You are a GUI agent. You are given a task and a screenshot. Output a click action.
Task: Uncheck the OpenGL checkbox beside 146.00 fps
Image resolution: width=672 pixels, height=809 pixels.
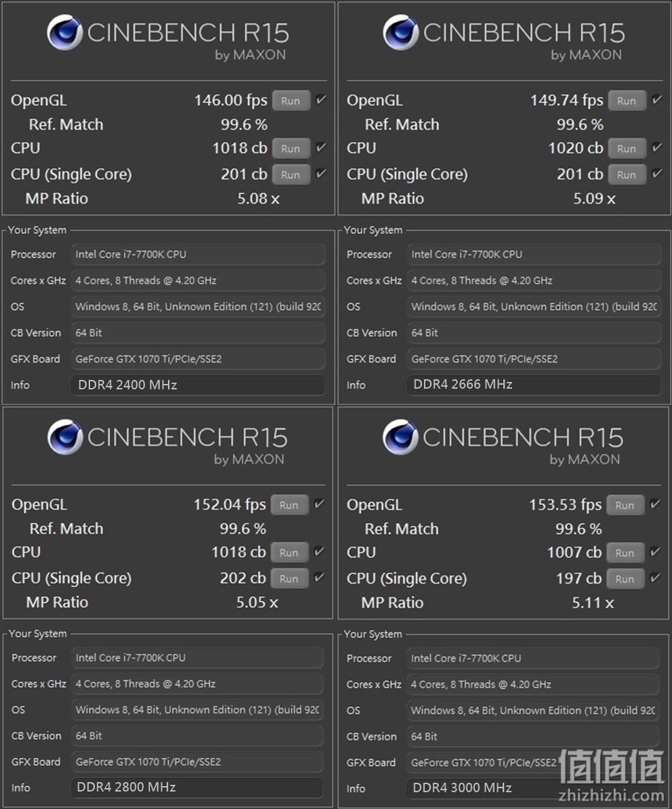tap(321, 100)
